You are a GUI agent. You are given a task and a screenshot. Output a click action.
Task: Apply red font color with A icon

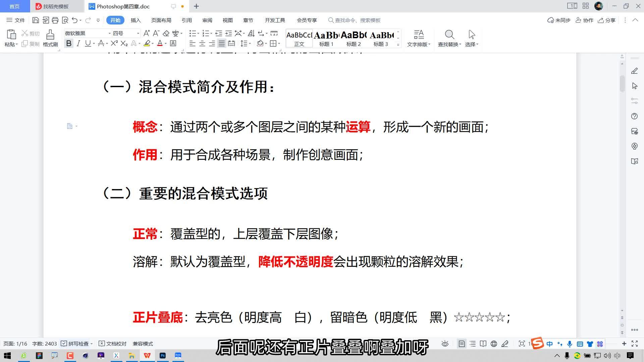(x=160, y=43)
